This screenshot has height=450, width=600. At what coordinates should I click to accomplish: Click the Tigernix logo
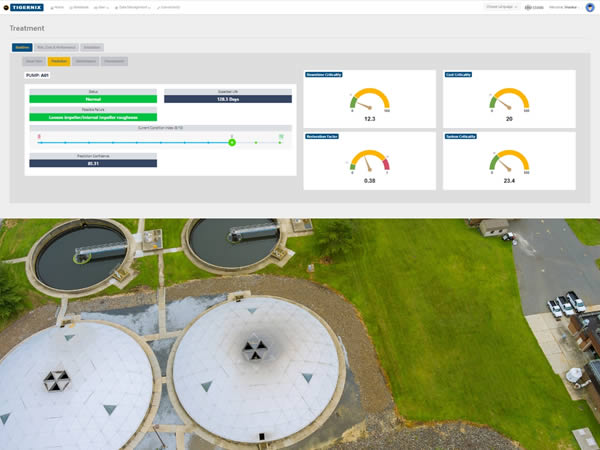point(23,7)
